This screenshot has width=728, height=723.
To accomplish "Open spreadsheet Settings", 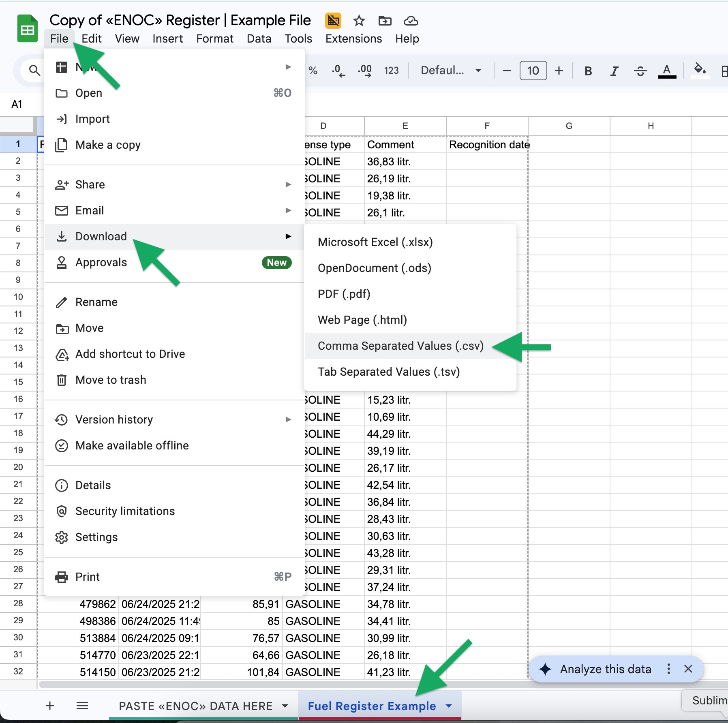I will pyautogui.click(x=174, y=537).
